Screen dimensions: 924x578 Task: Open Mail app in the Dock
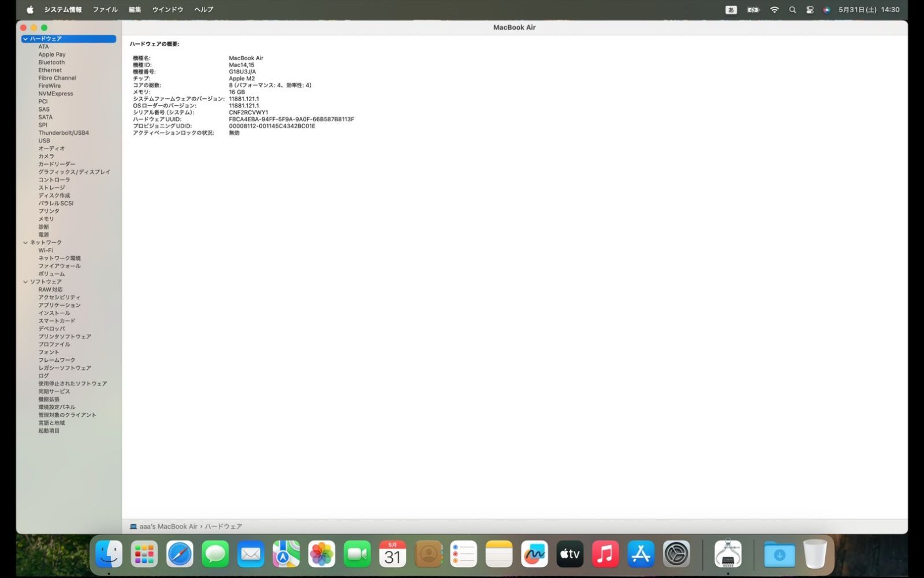(251, 554)
